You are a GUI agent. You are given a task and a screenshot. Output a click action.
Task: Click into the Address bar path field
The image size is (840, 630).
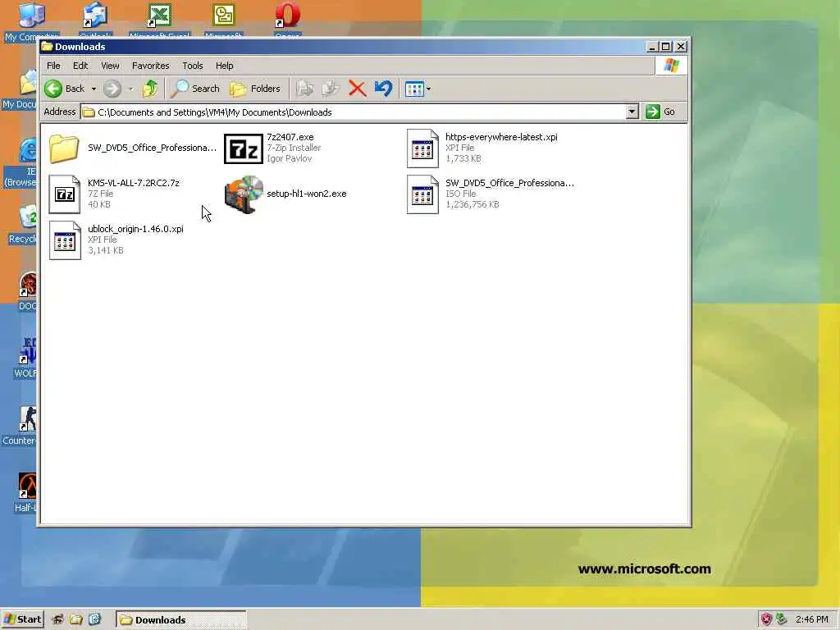[354, 112]
